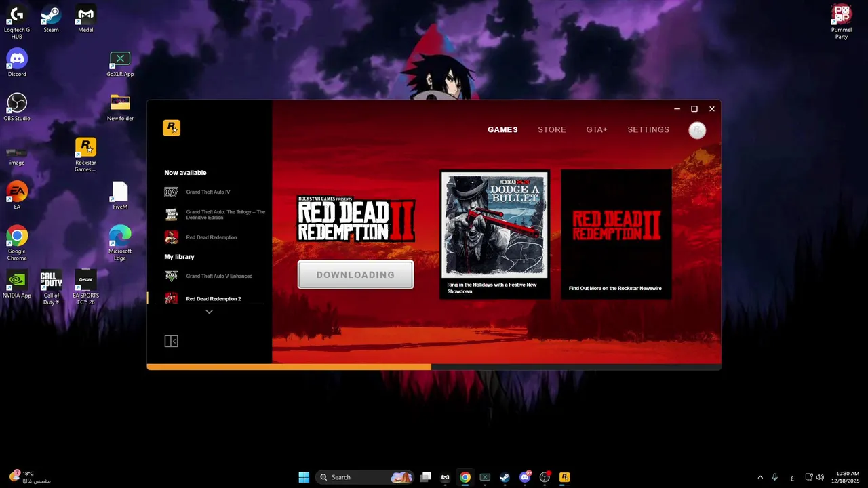
Task: Open the Medal desktop shortcut
Action: click(x=85, y=20)
